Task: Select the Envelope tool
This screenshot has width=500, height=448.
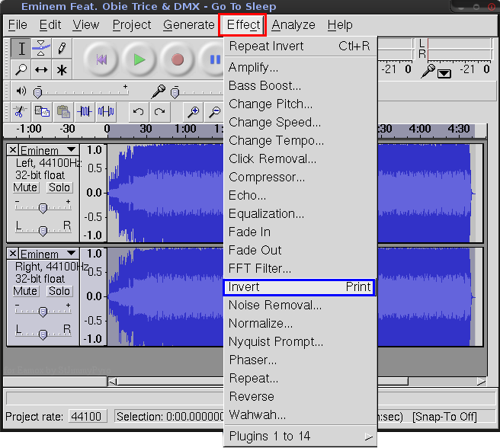Action: coord(41,49)
